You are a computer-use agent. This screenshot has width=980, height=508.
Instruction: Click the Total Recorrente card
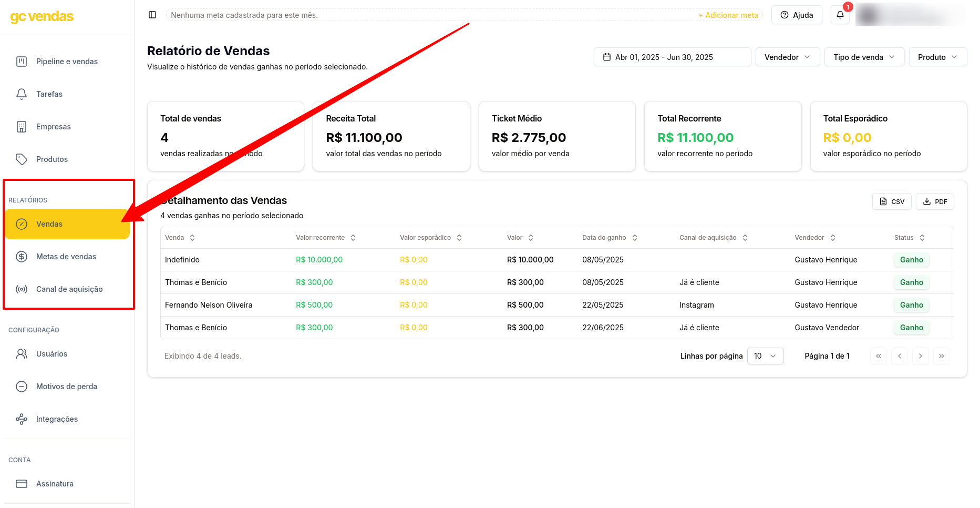723,136
